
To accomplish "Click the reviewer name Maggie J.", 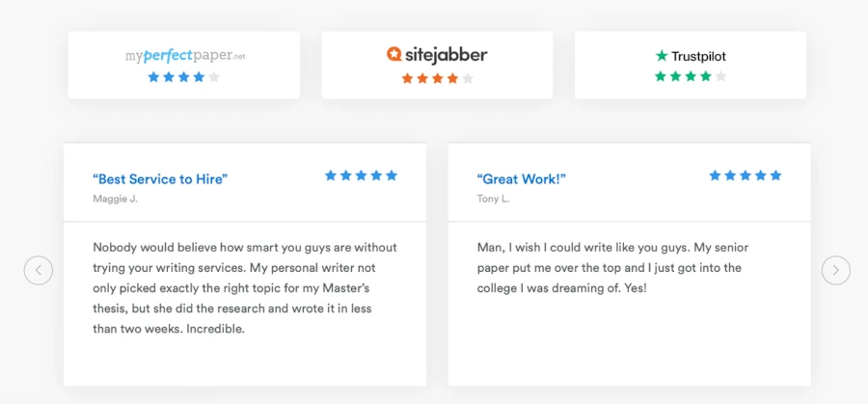I will (x=115, y=199).
